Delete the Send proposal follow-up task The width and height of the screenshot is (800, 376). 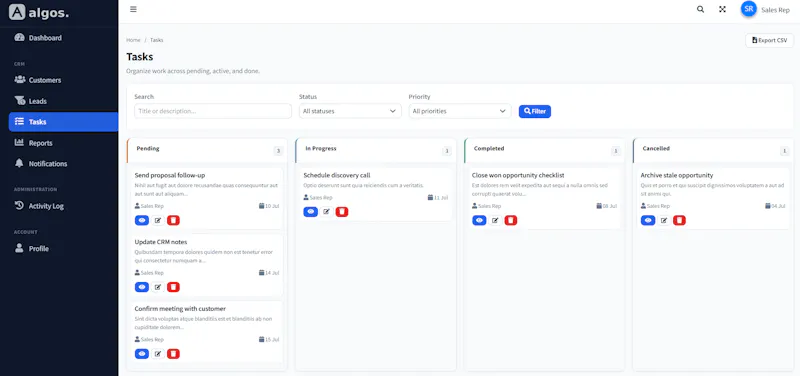[x=173, y=220]
